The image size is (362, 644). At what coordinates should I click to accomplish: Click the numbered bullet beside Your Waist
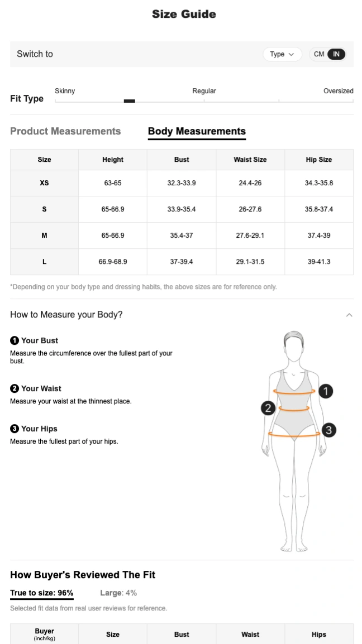click(x=15, y=388)
